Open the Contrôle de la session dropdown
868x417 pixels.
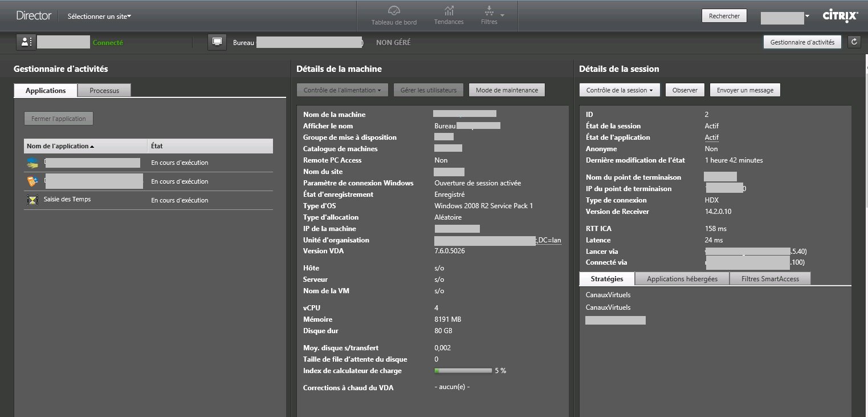pyautogui.click(x=620, y=90)
